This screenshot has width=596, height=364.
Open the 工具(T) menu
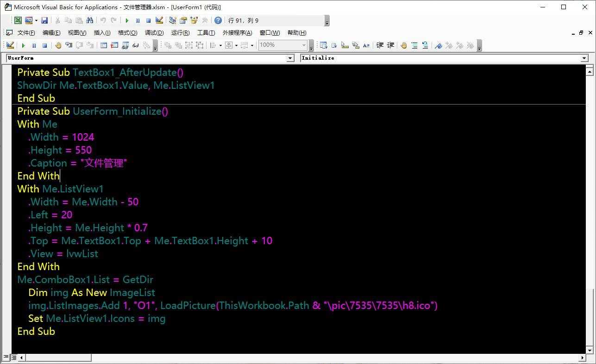point(206,33)
